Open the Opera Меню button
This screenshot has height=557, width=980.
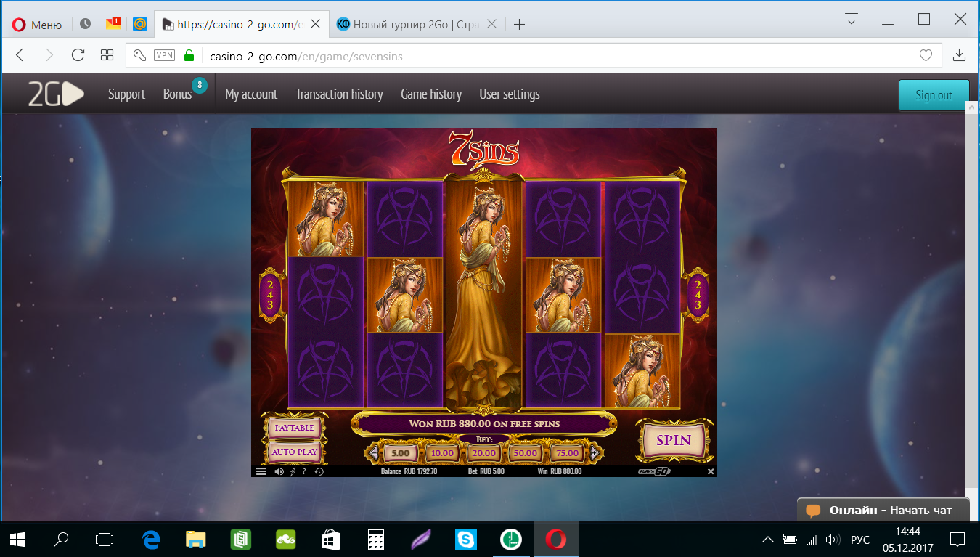click(37, 24)
